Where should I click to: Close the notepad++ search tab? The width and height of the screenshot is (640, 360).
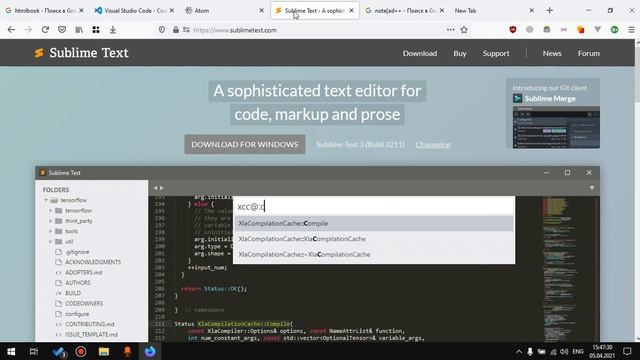click(442, 11)
